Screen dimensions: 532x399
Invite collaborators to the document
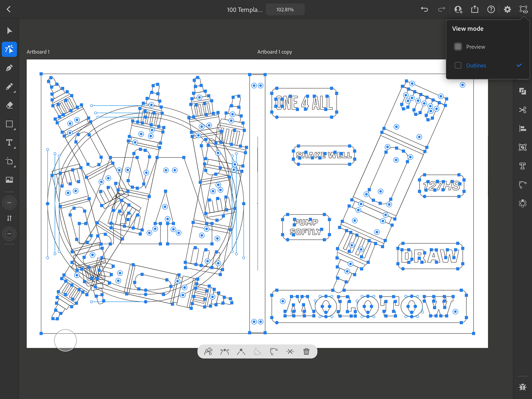[x=458, y=9]
